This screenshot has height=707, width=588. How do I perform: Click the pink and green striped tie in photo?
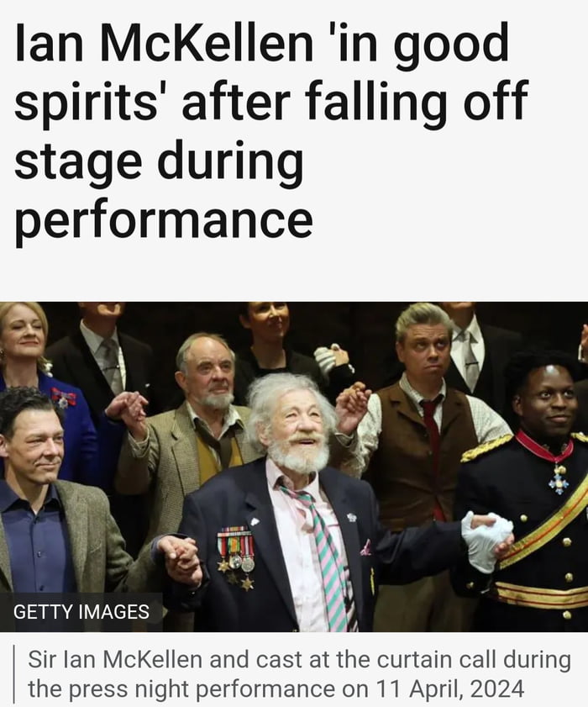click(323, 555)
